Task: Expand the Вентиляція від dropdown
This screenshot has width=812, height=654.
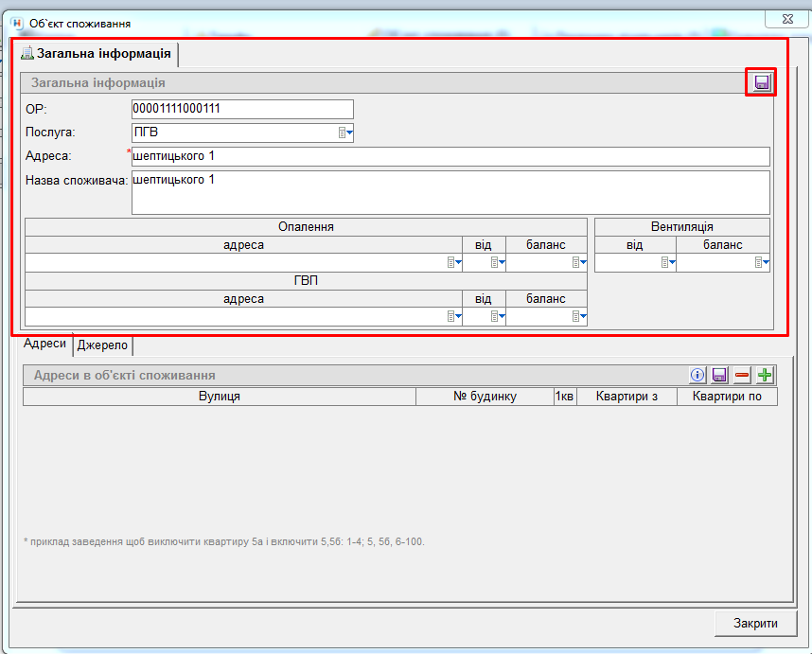Action: pyautogui.click(x=668, y=263)
